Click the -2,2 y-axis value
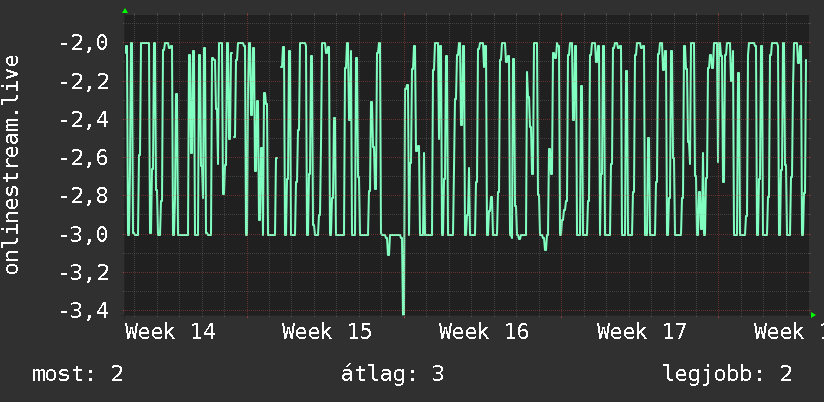The image size is (824, 402). [83, 81]
